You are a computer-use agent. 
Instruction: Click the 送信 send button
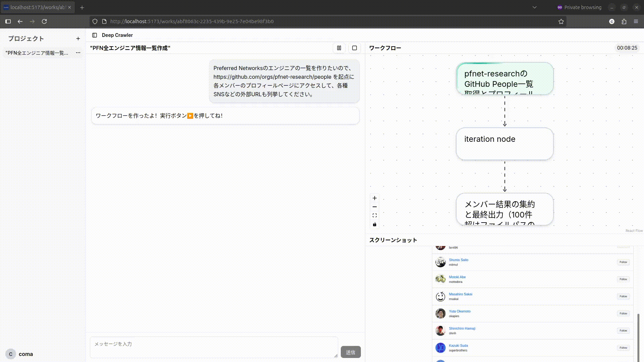[x=351, y=352]
